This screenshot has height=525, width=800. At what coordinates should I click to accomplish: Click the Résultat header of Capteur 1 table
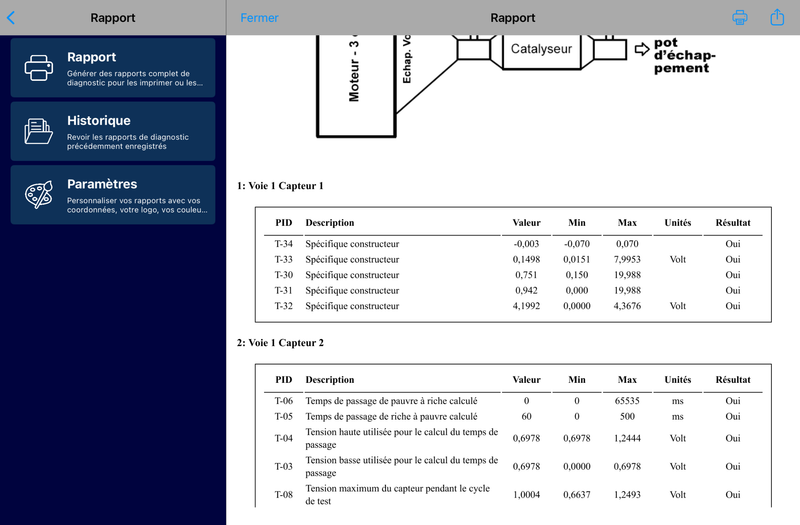(x=733, y=222)
